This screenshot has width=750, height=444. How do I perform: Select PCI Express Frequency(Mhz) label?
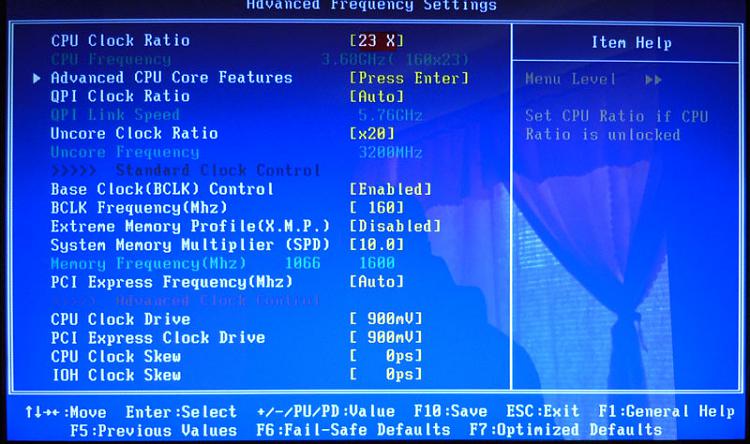click(x=171, y=282)
